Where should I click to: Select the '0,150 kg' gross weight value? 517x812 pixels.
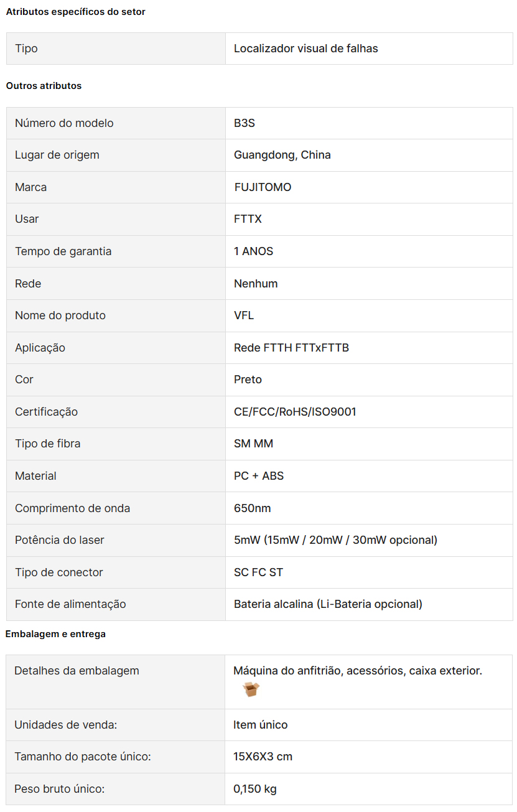pos(255,789)
